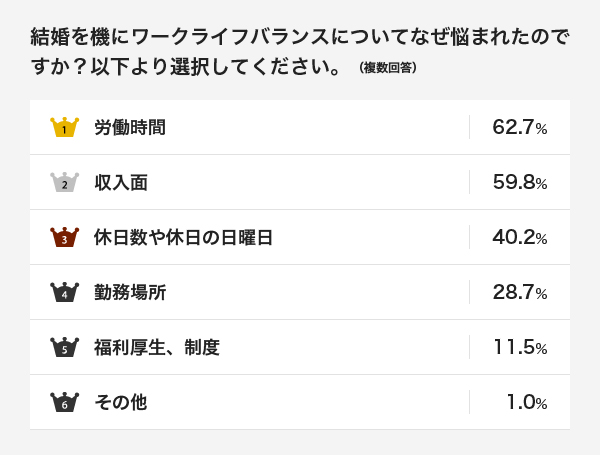
Task: Click the 40.2% value
Action: click(x=520, y=237)
